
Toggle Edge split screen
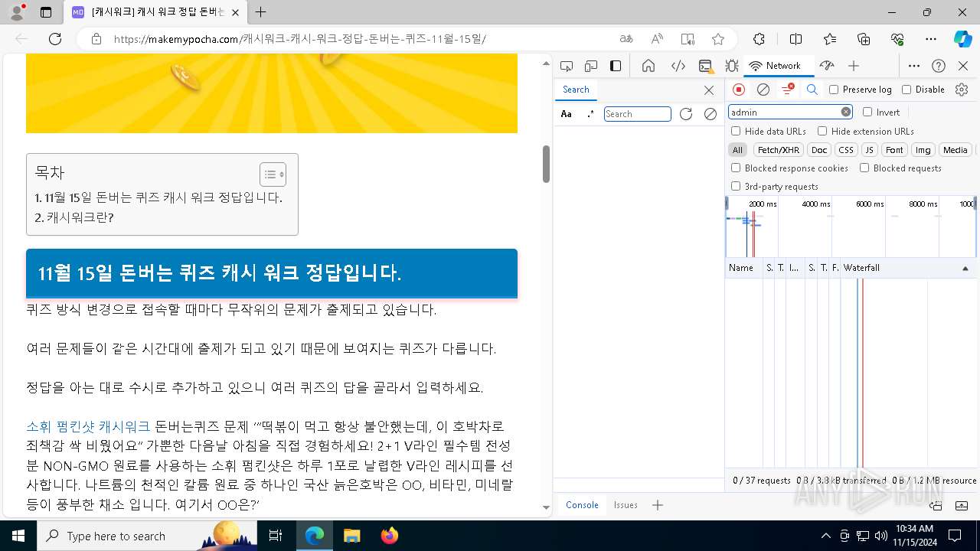[795, 39]
